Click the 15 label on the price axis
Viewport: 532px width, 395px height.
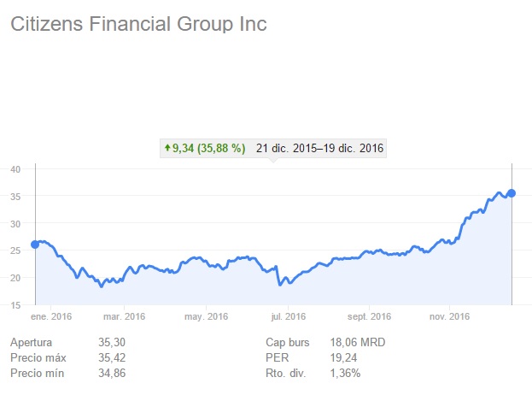click(x=15, y=304)
